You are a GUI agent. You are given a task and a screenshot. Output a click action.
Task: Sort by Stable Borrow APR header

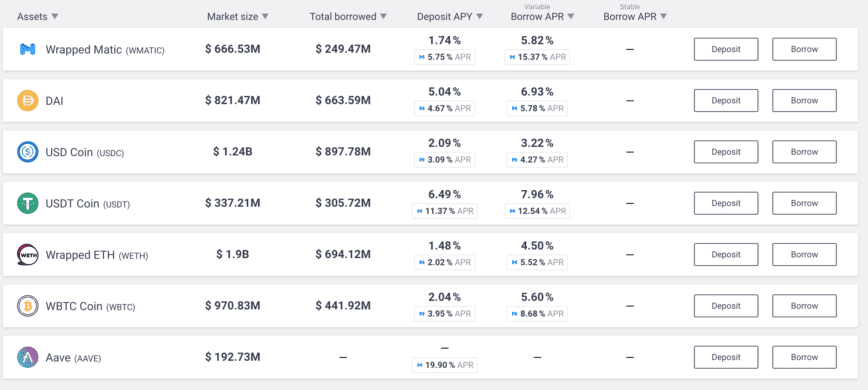pyautogui.click(x=635, y=17)
